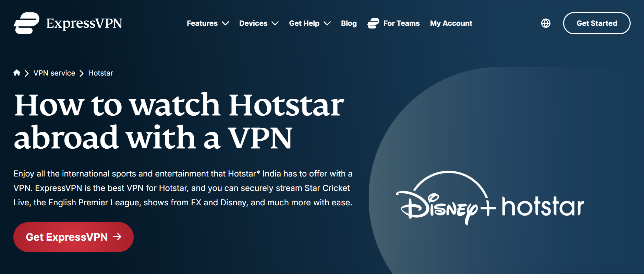Click the Hotstar breadcrumb item
This screenshot has height=274, width=644.
click(x=100, y=73)
